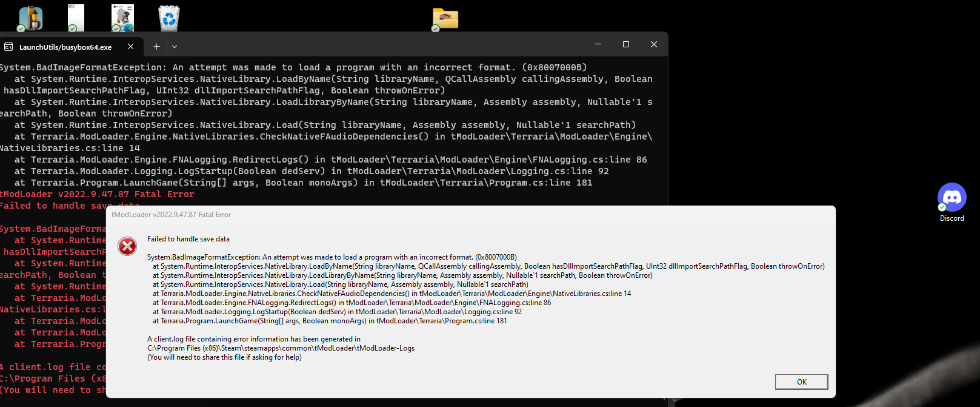Select the LaunchUtils/busybox64.exe tab
980x407 pixels.
72,47
